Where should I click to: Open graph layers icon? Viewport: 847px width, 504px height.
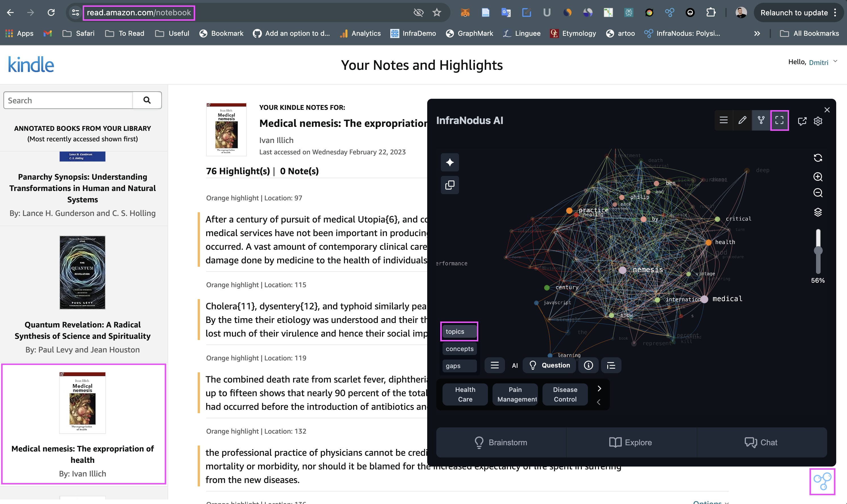(x=818, y=212)
